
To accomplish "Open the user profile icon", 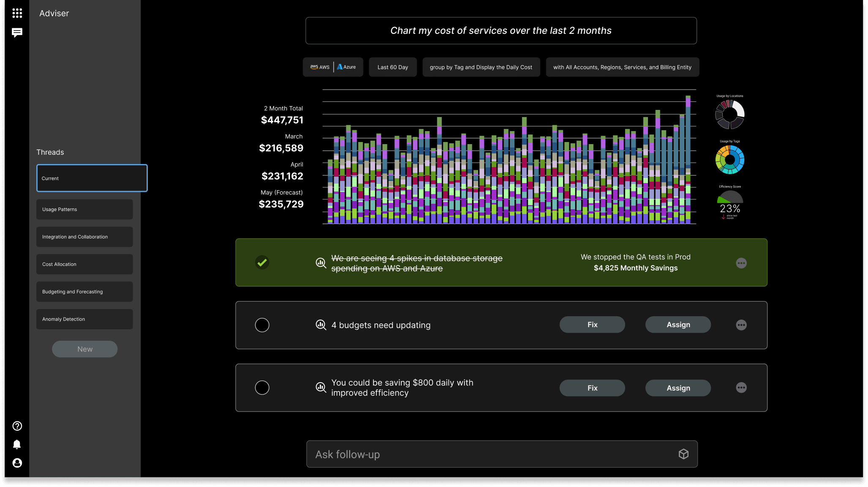I will tap(17, 463).
